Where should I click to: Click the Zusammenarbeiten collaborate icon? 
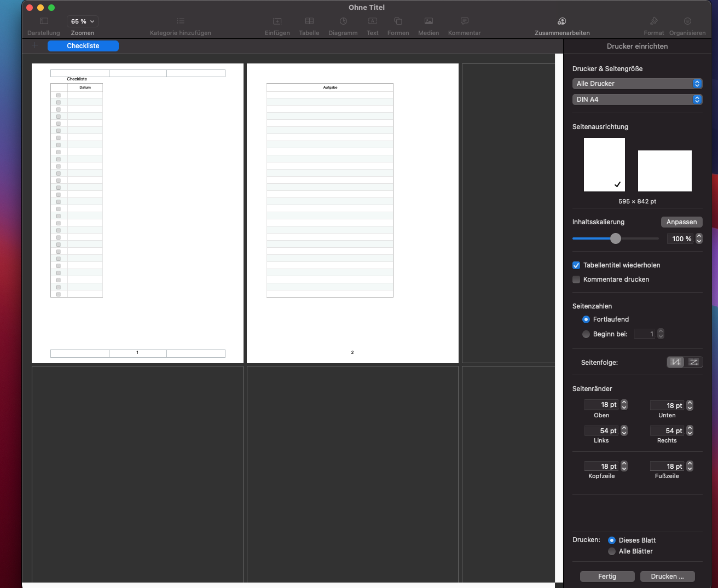pyautogui.click(x=561, y=21)
